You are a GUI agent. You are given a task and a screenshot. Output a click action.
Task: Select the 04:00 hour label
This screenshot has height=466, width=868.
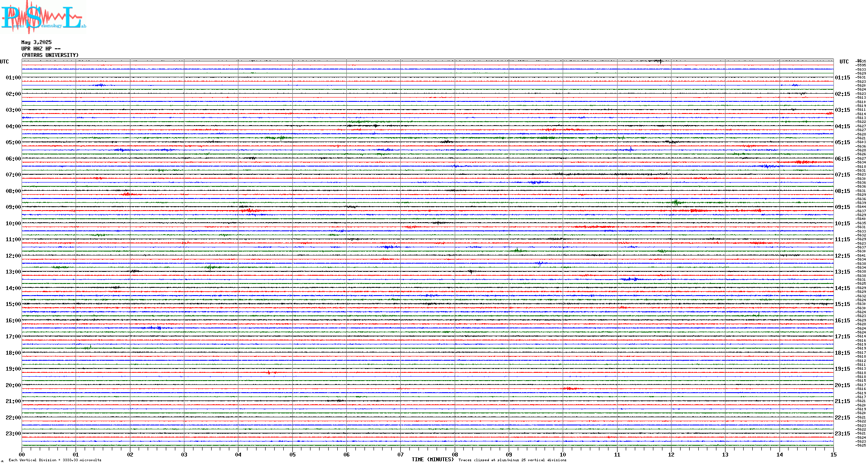[x=13, y=126]
